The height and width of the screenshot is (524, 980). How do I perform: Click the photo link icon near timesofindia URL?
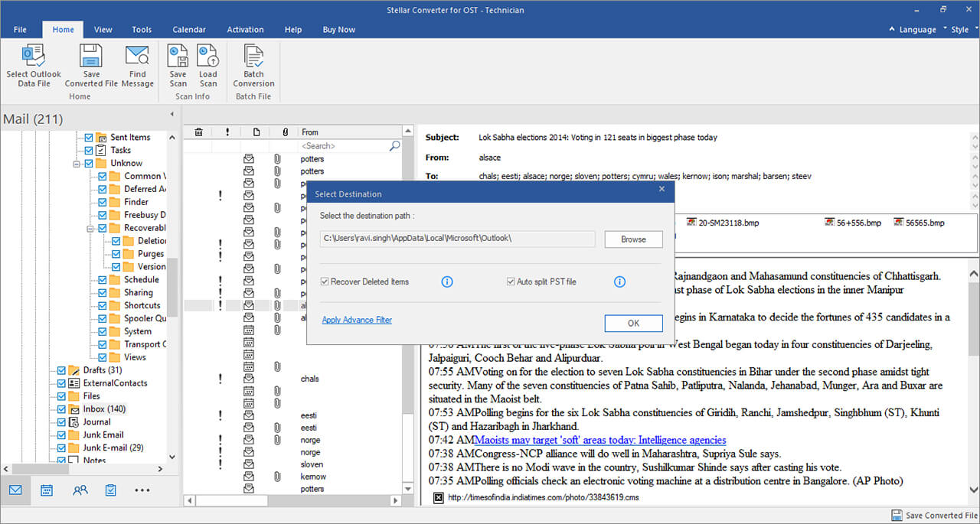pos(439,497)
